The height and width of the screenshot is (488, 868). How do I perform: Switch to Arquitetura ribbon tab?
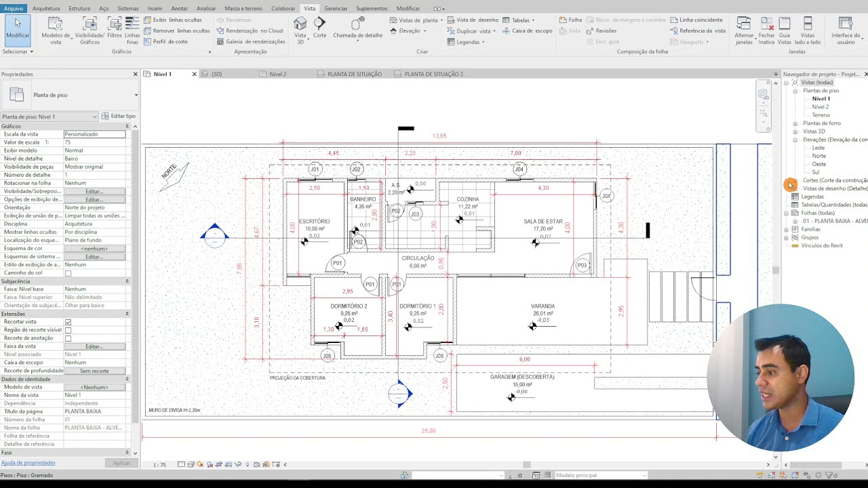pyautogui.click(x=46, y=8)
